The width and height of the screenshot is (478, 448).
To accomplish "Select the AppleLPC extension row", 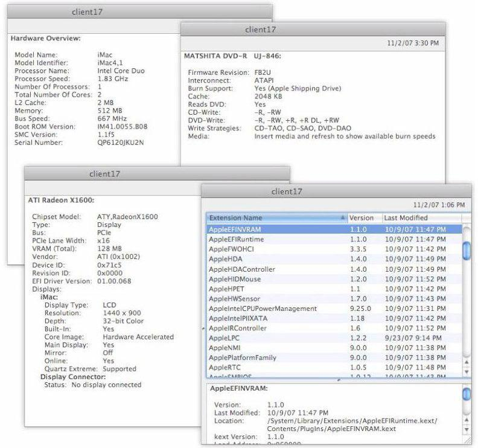I will point(272,338).
